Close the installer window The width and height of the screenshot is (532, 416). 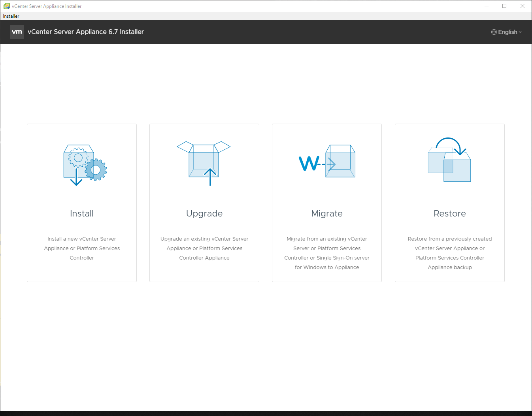[x=523, y=6]
